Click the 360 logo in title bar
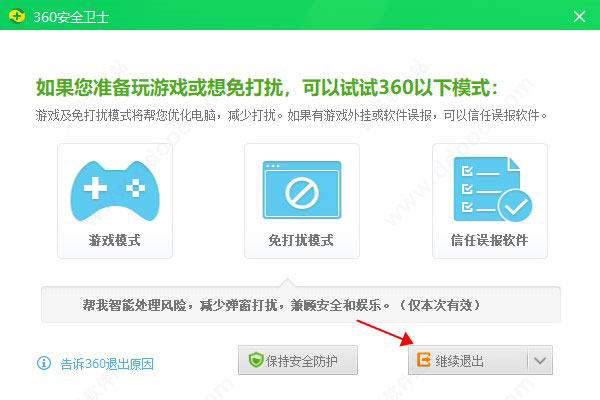The width and height of the screenshot is (600, 400). pos(17,15)
